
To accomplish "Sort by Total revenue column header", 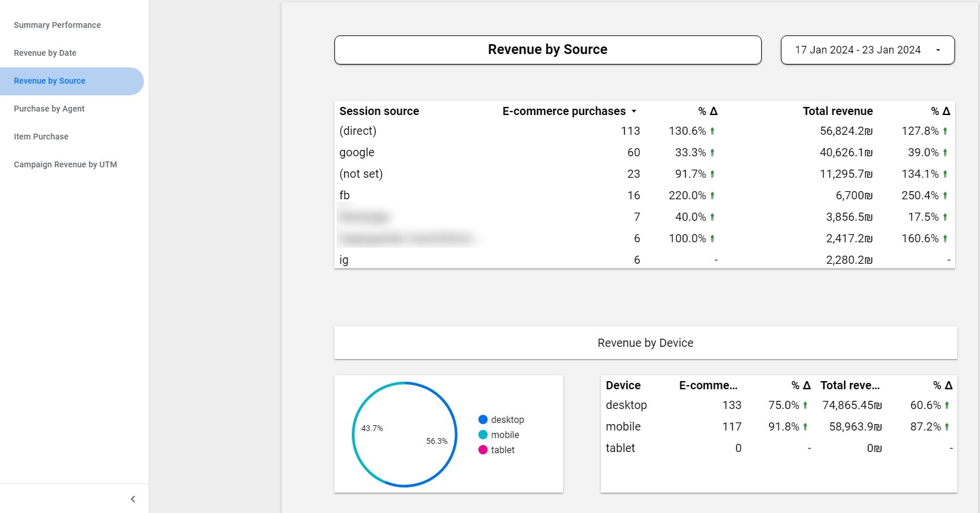I will coord(838,111).
